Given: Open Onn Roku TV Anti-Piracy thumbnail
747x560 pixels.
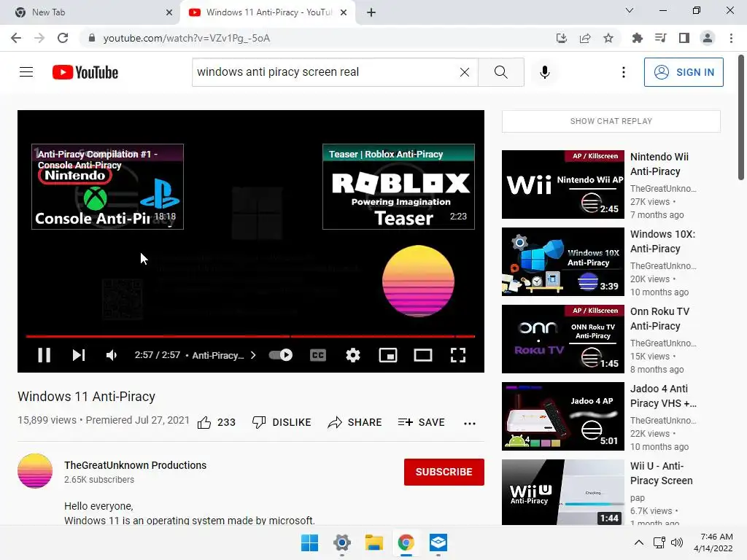Looking at the screenshot, I should point(562,339).
